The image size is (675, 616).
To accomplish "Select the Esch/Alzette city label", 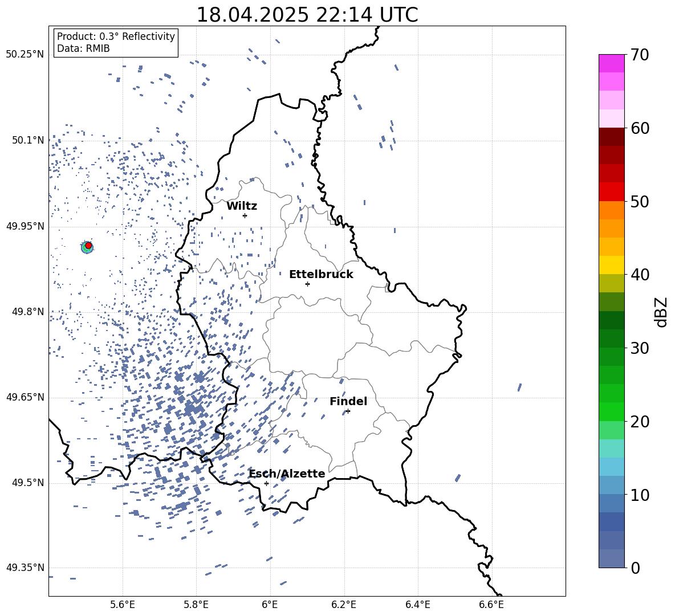I will (287, 474).
